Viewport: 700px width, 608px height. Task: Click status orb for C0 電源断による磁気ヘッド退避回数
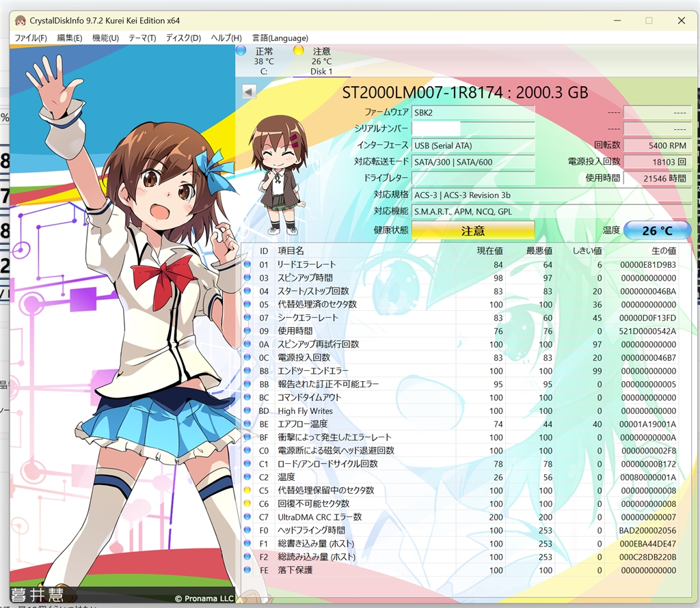click(247, 450)
